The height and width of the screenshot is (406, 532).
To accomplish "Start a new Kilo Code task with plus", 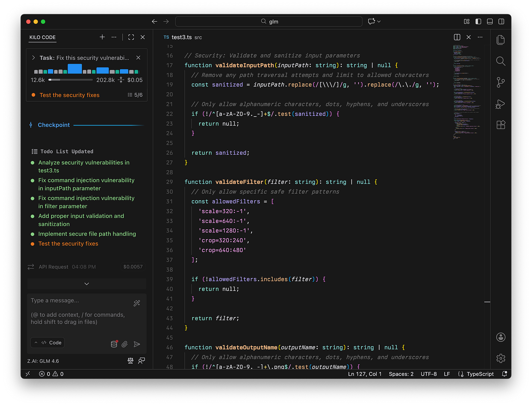I will pyautogui.click(x=102, y=37).
